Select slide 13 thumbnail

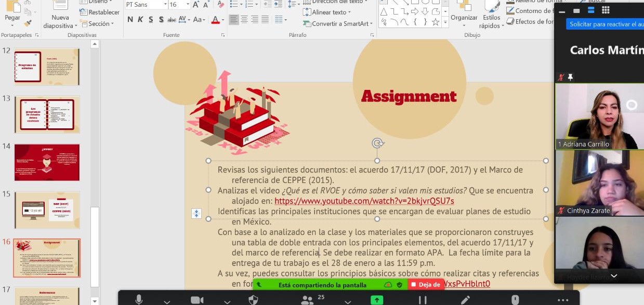coord(47,114)
